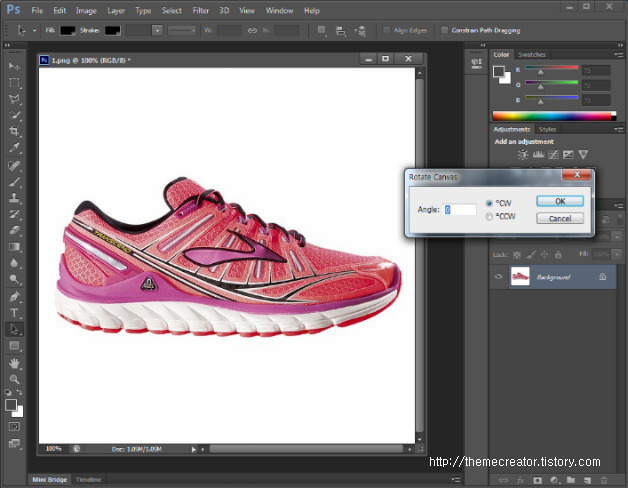Select the Rectangle shape tool
The width and height of the screenshot is (628, 488).
point(14,345)
